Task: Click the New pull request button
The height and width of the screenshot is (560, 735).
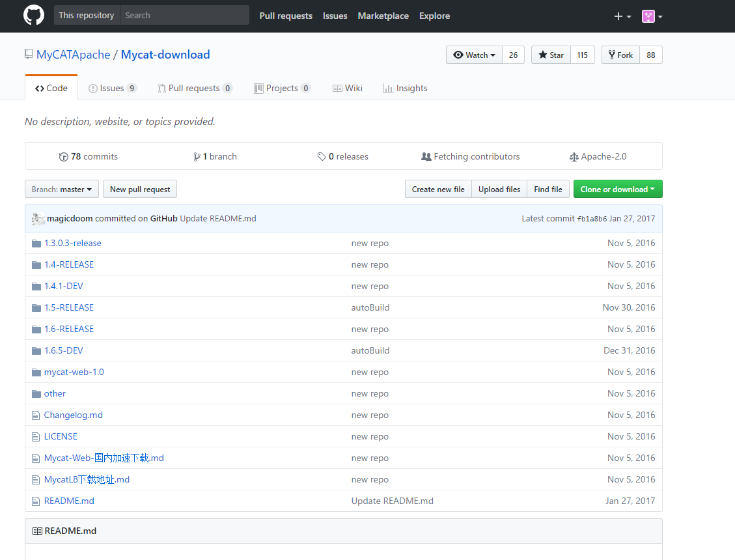Action: click(140, 189)
